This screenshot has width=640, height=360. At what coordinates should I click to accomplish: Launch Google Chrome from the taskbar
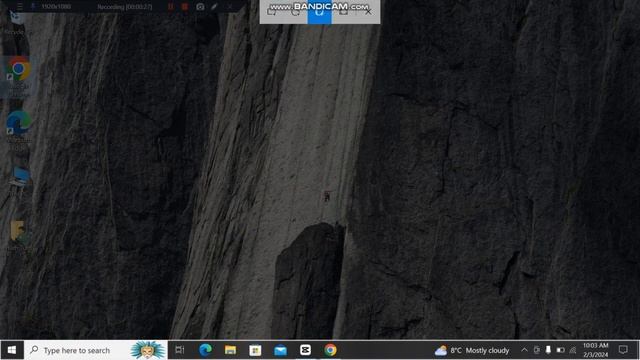click(x=331, y=350)
